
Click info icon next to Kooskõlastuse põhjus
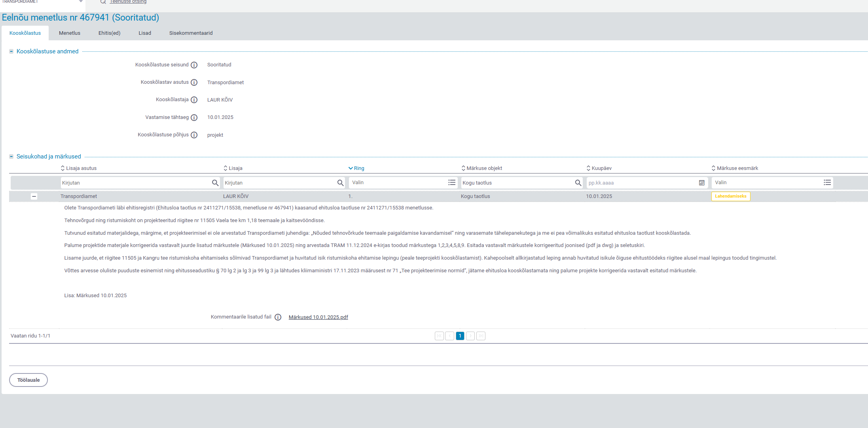[194, 135]
